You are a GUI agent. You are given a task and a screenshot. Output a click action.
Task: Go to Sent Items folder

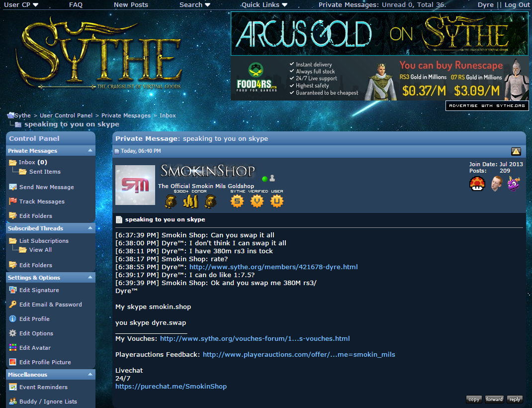45,172
